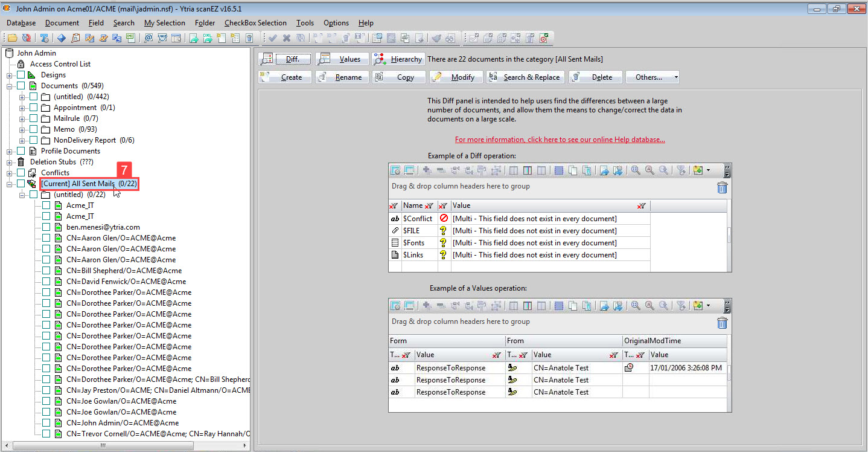Image resolution: width=868 pixels, height=452 pixels.
Task: Select the CN=John Admin/O=ACME@Acme document
Action: click(x=123, y=423)
